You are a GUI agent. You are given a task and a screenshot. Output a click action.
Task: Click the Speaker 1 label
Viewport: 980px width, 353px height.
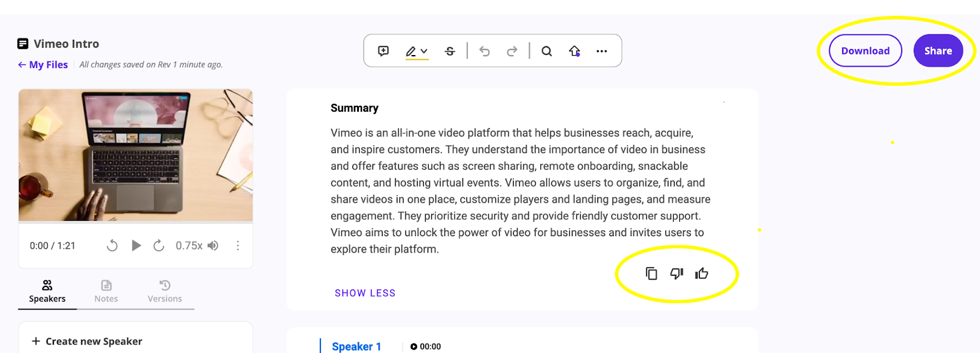[x=356, y=346]
